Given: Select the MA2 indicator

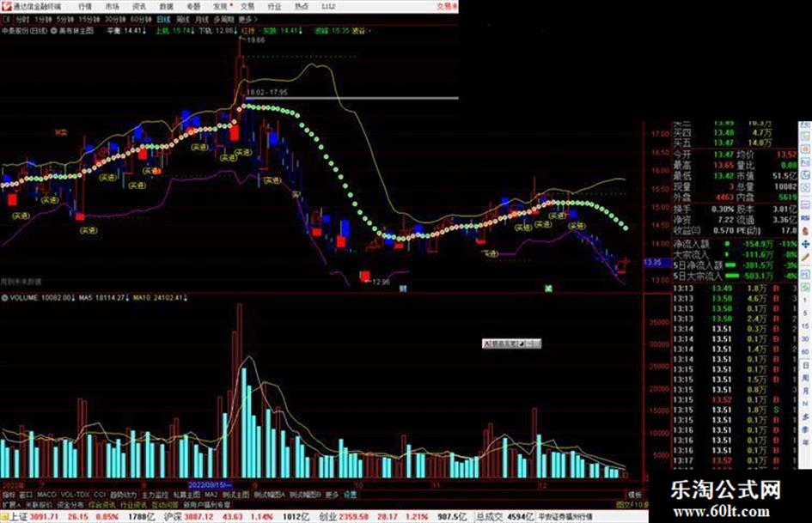Looking at the screenshot, I should (211, 495).
